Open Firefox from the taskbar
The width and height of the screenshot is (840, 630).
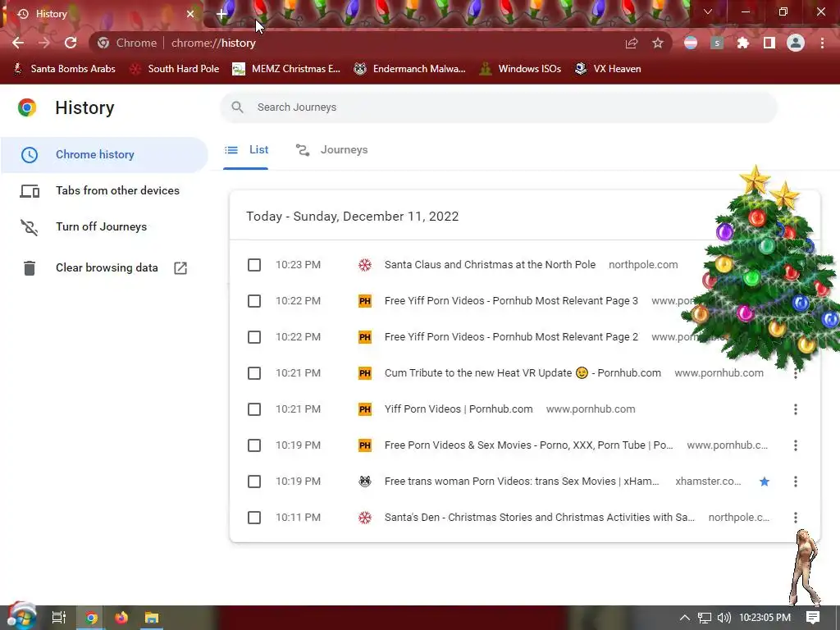point(121,618)
